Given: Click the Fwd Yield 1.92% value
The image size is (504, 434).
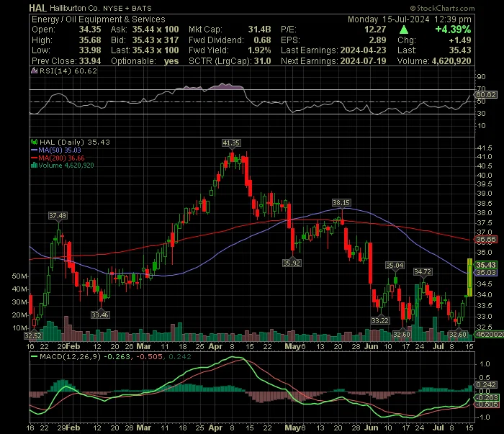Looking at the screenshot, I should 259,50.
